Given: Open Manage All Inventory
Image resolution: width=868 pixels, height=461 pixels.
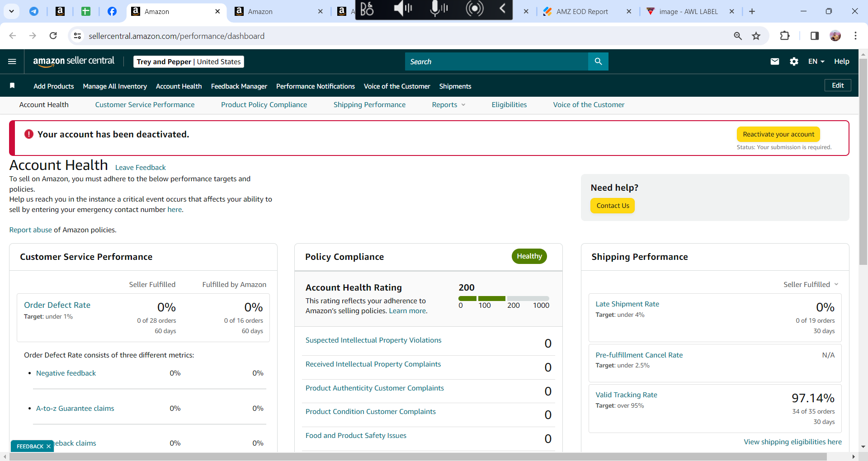Looking at the screenshot, I should coord(115,86).
